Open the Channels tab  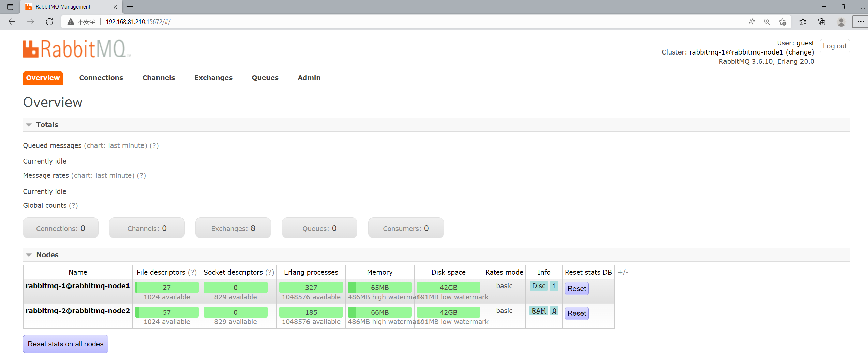point(159,78)
